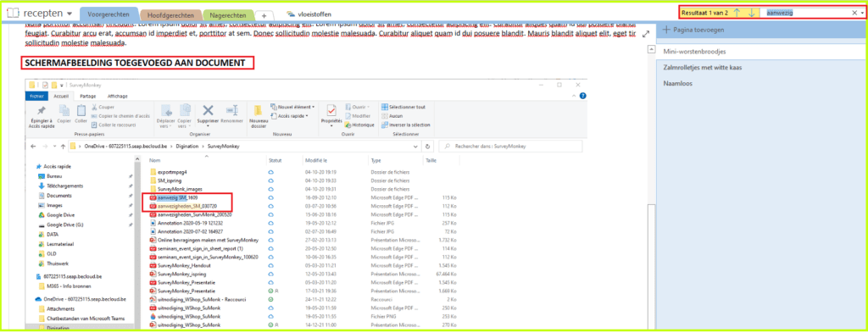Sort by the Nom column header
This screenshot has height=333, width=868.
[155, 160]
